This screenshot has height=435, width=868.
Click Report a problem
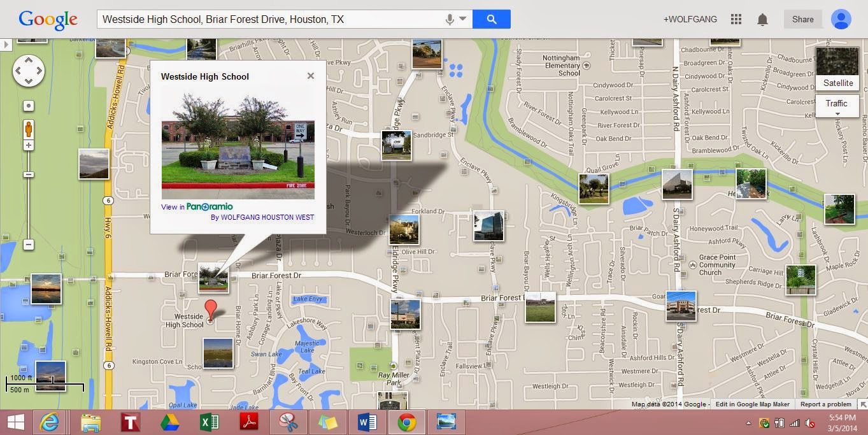click(826, 404)
